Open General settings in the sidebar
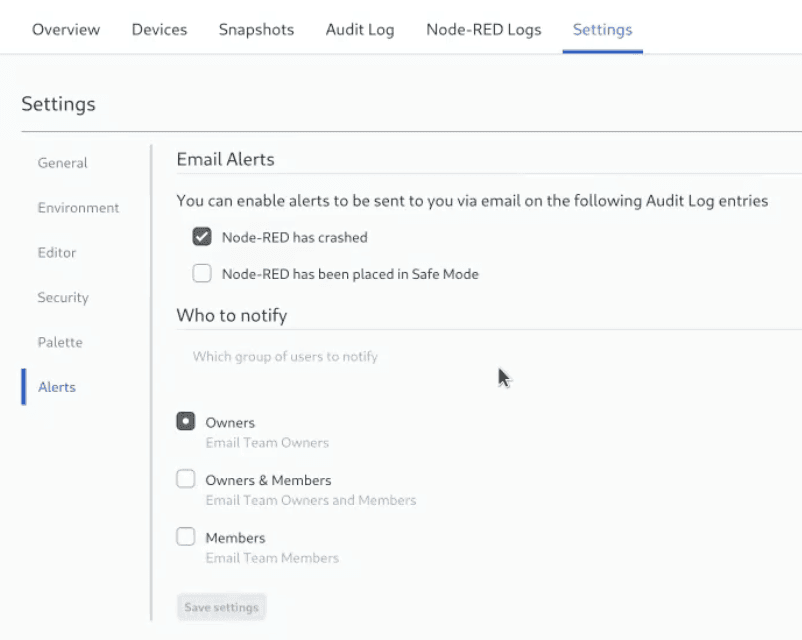The image size is (802, 640). pyautogui.click(x=62, y=163)
